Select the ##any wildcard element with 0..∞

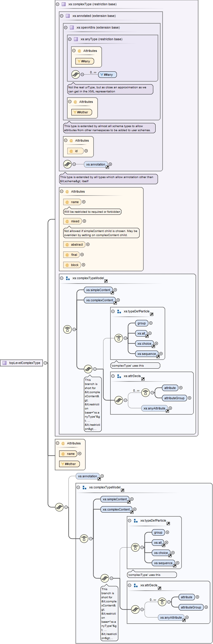[x=108, y=75]
